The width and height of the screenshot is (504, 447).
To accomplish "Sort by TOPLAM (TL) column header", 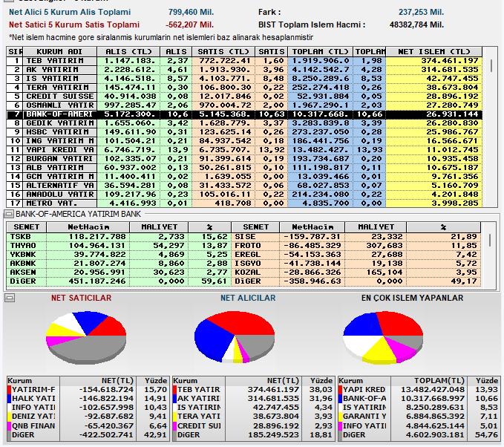I will point(320,52).
